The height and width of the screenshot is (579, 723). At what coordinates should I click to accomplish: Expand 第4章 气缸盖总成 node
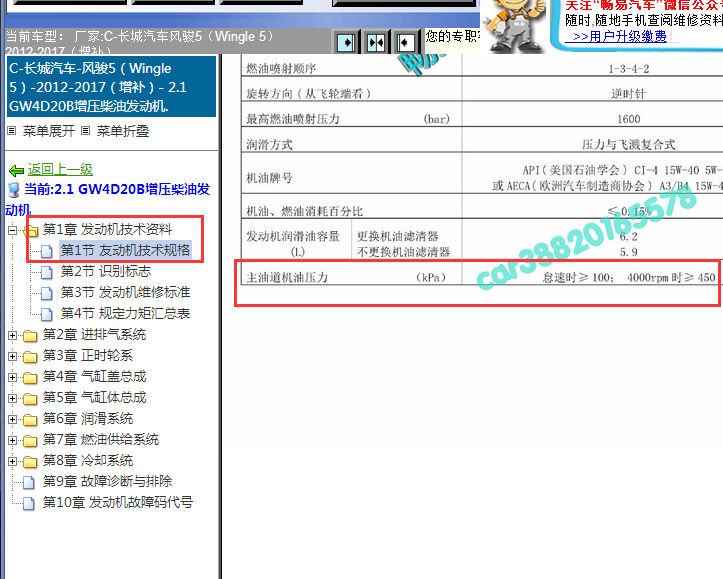pyautogui.click(x=12, y=378)
